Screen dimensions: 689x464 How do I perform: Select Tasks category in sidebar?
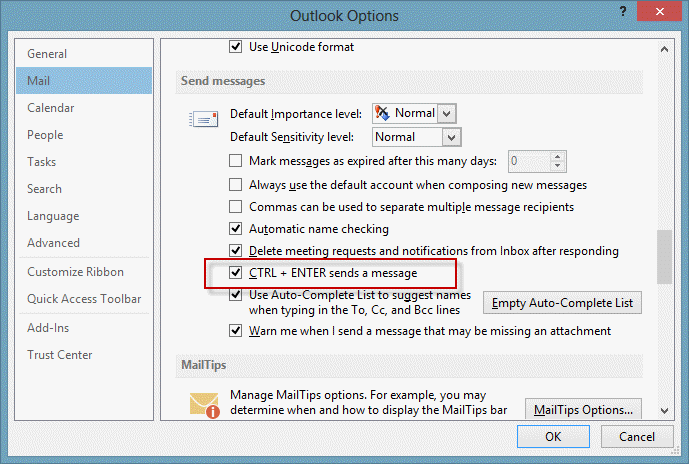tap(84, 162)
